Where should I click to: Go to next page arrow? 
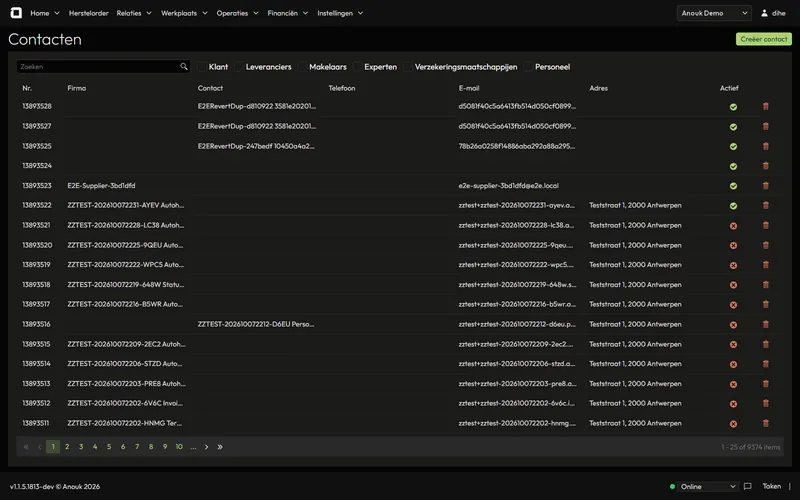[x=206, y=447]
